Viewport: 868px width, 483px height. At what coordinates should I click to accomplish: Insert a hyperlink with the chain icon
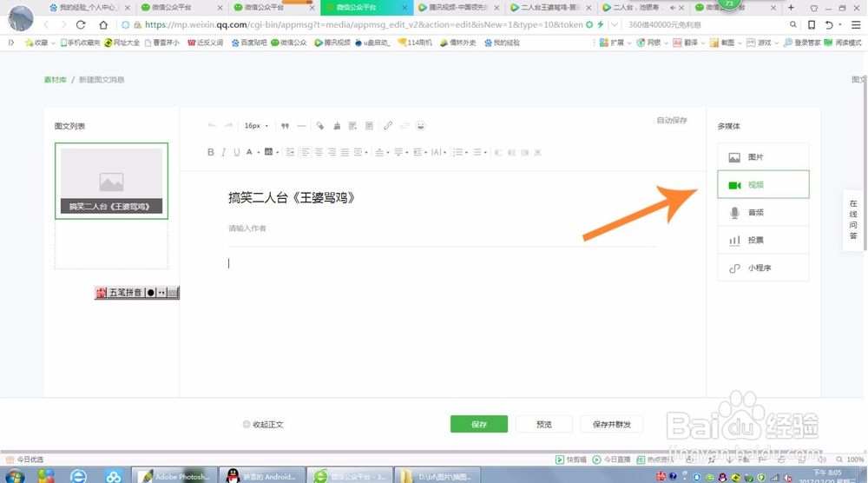(x=388, y=126)
